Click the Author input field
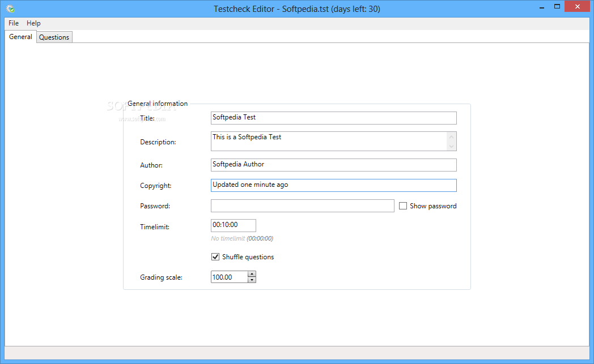594x364 pixels. pos(333,165)
